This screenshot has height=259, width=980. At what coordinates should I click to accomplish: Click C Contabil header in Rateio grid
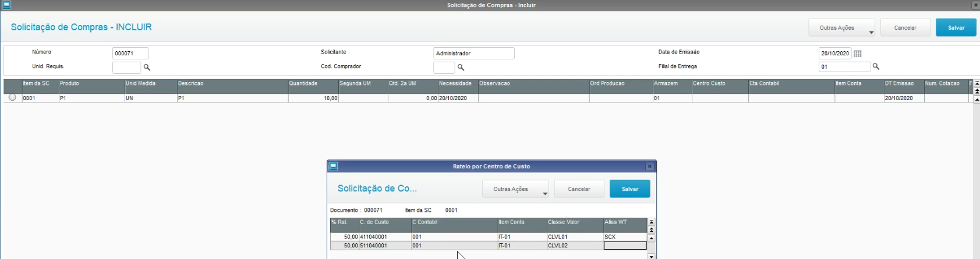(x=454, y=225)
